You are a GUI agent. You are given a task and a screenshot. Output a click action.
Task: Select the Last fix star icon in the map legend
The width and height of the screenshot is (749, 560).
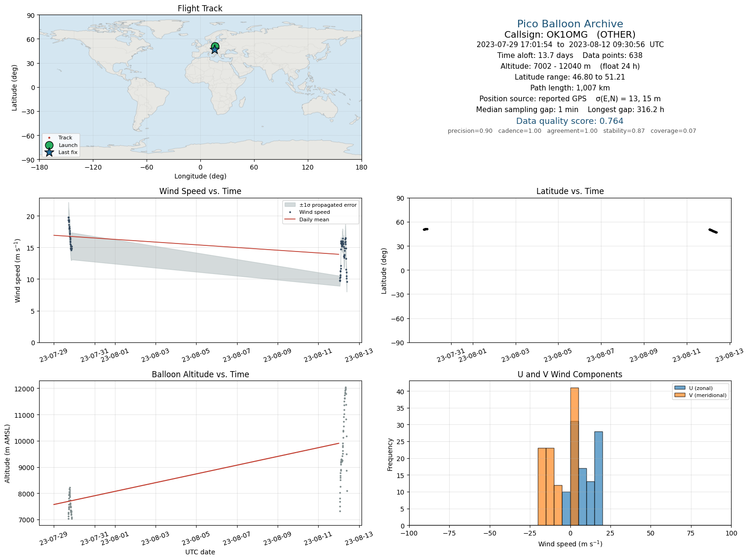click(x=49, y=152)
